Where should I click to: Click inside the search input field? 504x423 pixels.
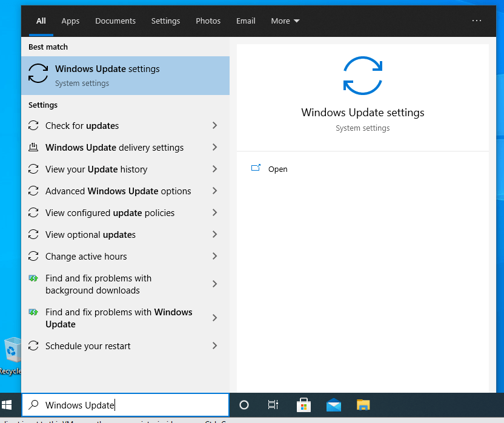tap(121, 404)
